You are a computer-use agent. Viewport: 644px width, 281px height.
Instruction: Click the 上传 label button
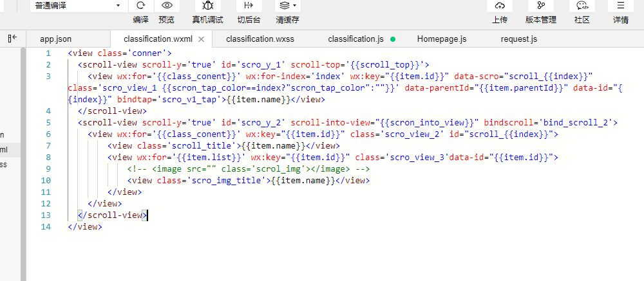(x=500, y=20)
